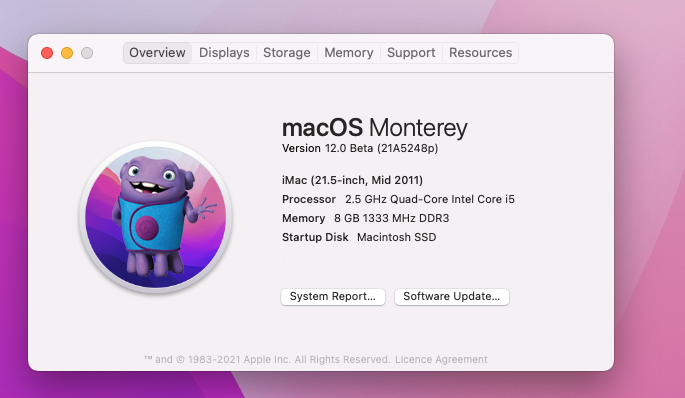Click the Version 12.0 Beta text
Screen dimensions: 685x398
coord(360,149)
